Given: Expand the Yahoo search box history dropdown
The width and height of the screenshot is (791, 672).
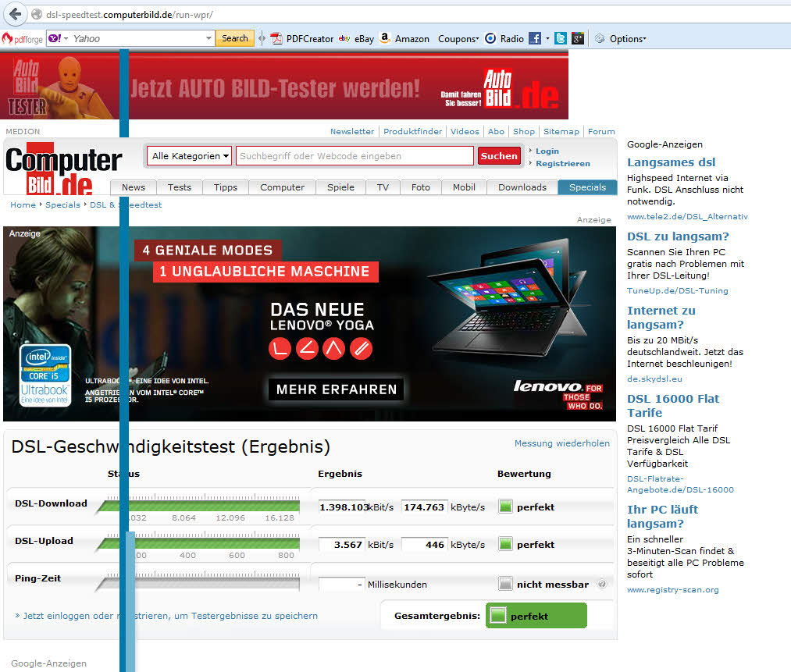Looking at the screenshot, I should pos(208,38).
